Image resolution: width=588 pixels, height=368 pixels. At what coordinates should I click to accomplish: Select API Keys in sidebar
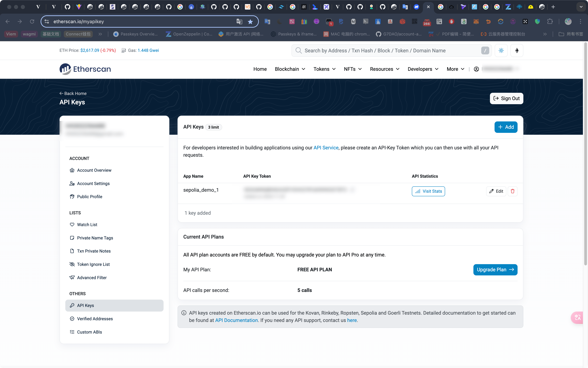tap(114, 305)
